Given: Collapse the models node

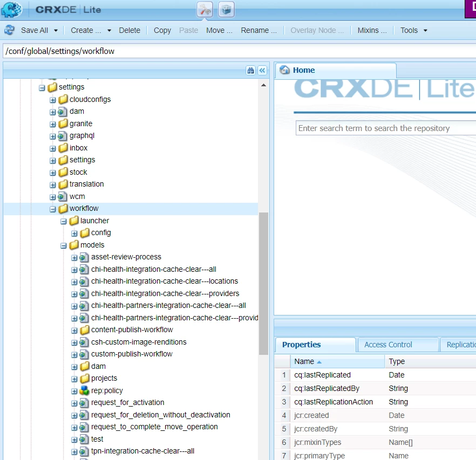Looking at the screenshot, I should [64, 245].
